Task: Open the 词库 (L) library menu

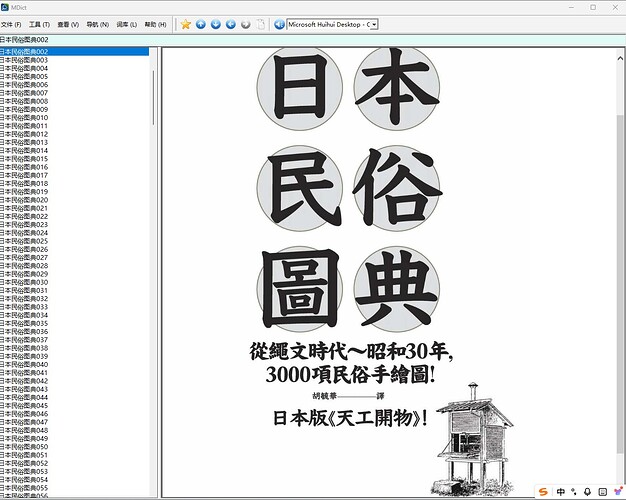Action: click(x=127, y=24)
